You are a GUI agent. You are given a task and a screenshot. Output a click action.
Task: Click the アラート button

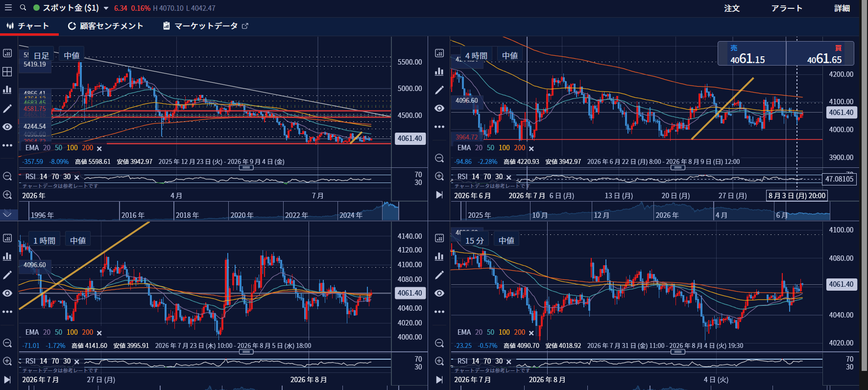tap(787, 8)
